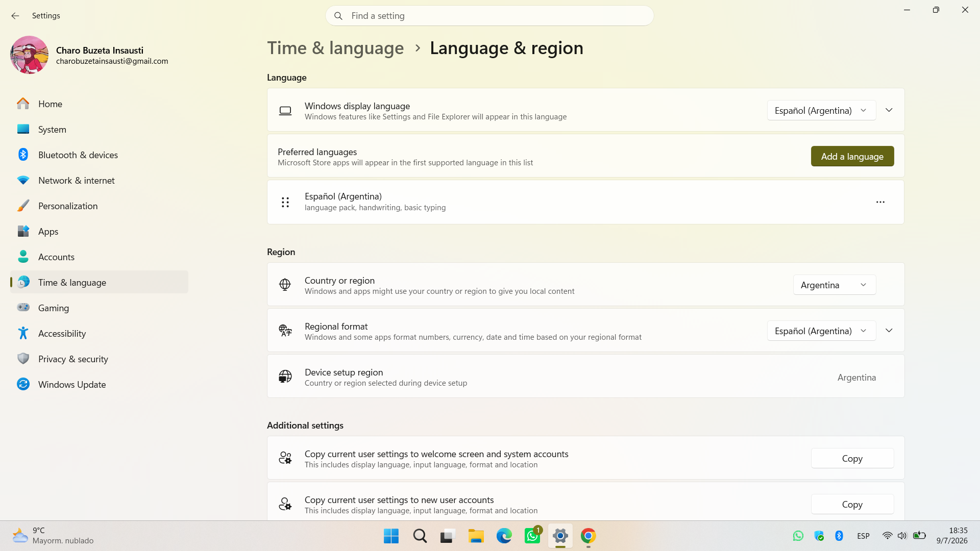
Task: Open WhatsApp from taskbar center
Action: click(x=532, y=536)
